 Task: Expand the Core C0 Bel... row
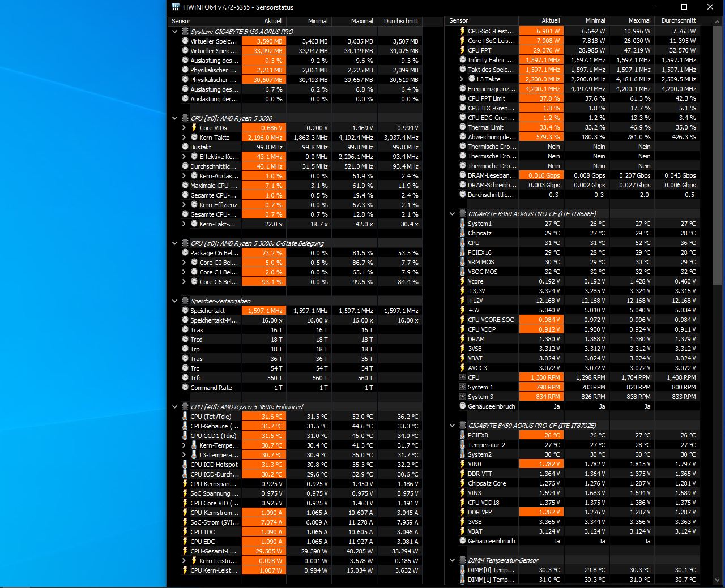[x=184, y=263]
